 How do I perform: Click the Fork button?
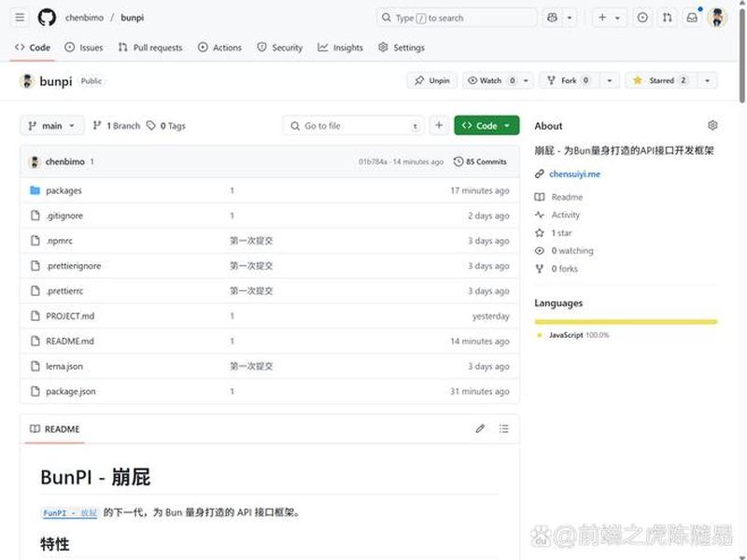(569, 80)
